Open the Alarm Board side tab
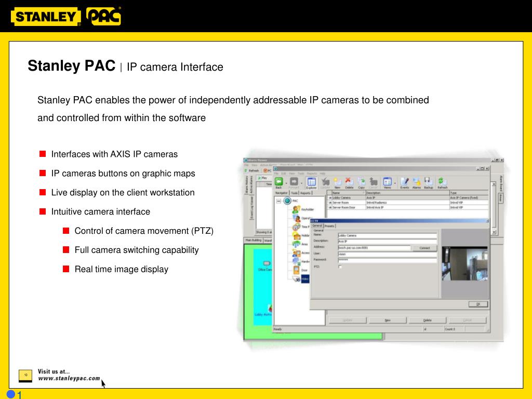This screenshot has width=532, height=399. tap(501, 183)
